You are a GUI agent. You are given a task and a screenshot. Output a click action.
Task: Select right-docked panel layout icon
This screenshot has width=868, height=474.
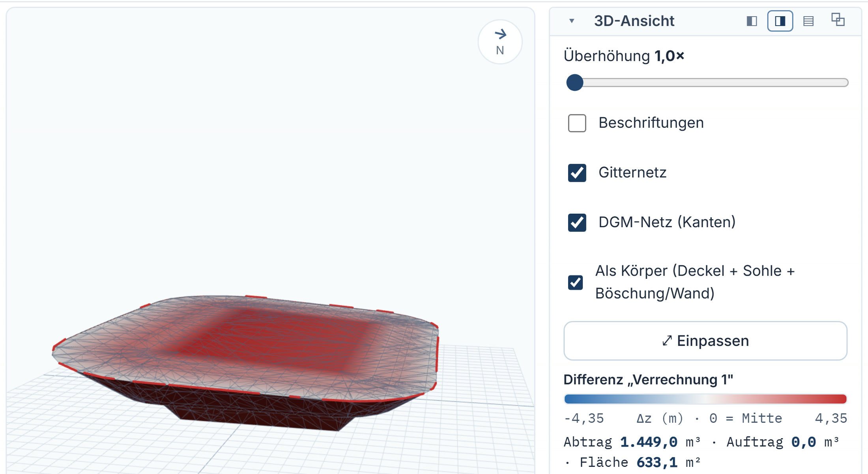[x=780, y=21]
